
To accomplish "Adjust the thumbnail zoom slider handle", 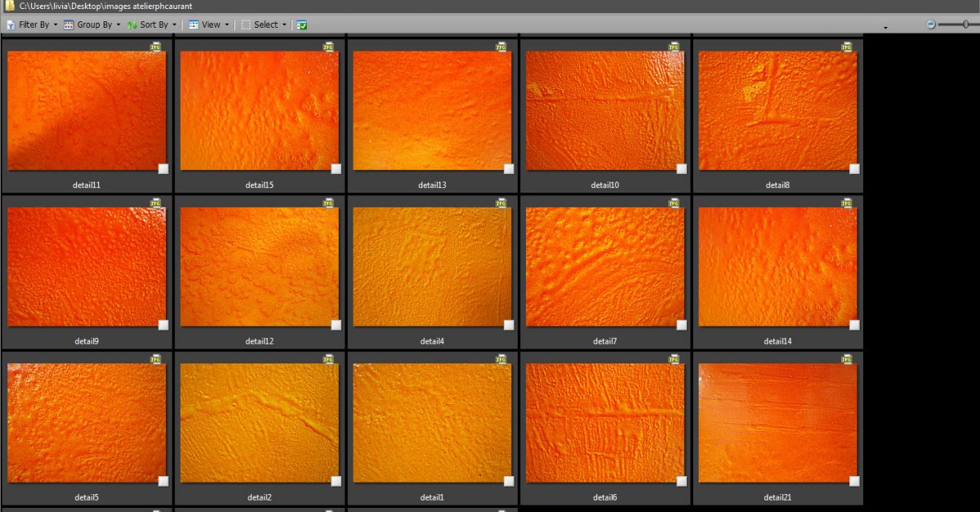I will pyautogui.click(x=965, y=24).
